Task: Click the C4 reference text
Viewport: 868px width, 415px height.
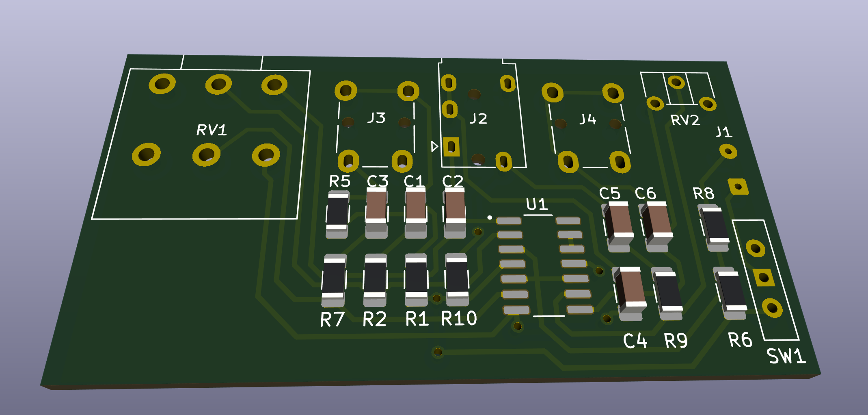Action: click(x=635, y=341)
